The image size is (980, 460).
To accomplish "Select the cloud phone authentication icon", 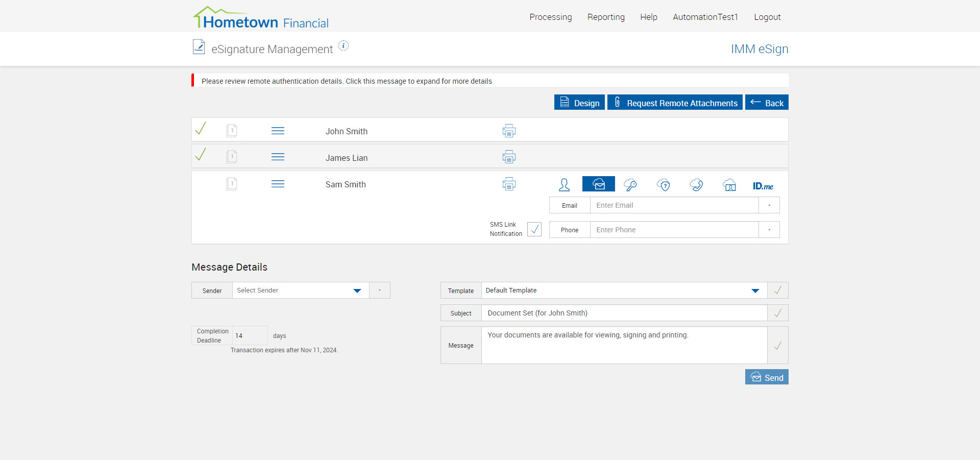I will (697, 185).
